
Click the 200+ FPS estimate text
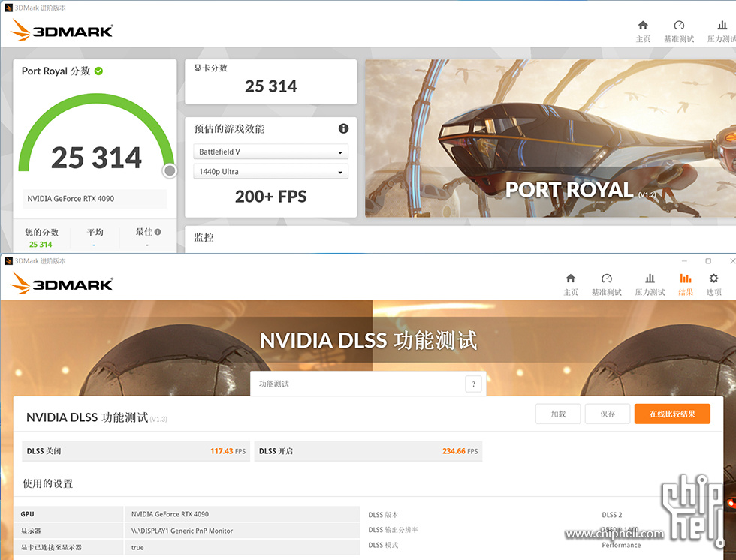click(271, 197)
